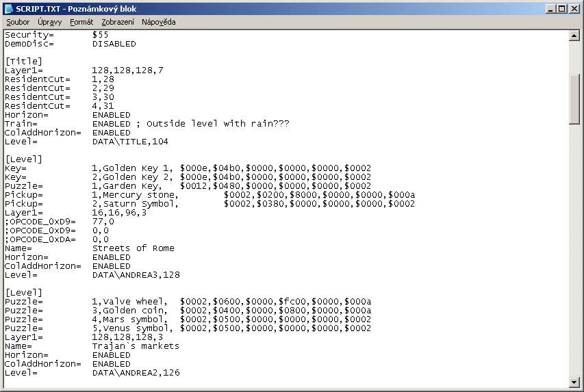Open the Soubor menu

coord(18,22)
